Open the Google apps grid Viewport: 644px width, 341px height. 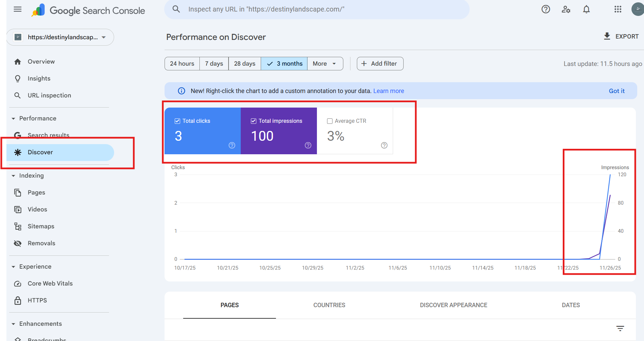618,9
